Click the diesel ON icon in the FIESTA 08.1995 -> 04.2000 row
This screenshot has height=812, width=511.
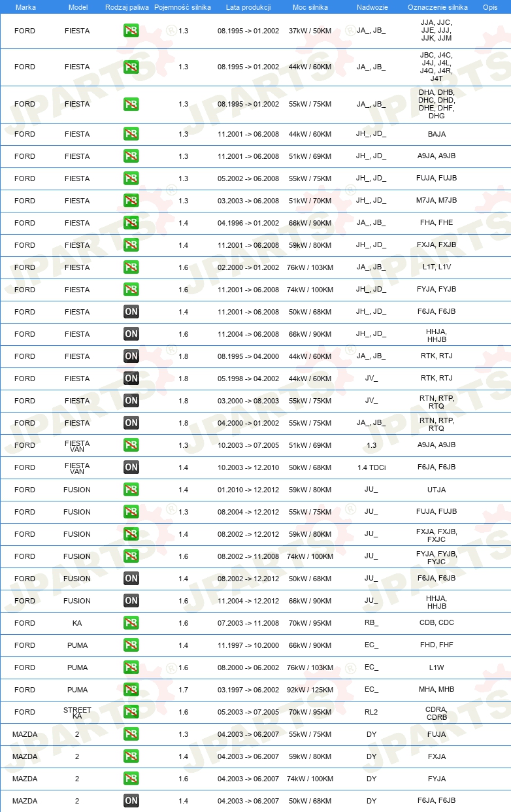[131, 356]
